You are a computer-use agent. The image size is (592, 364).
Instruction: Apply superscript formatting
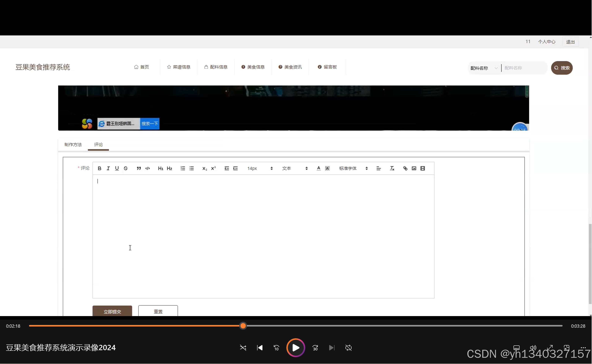(213, 168)
